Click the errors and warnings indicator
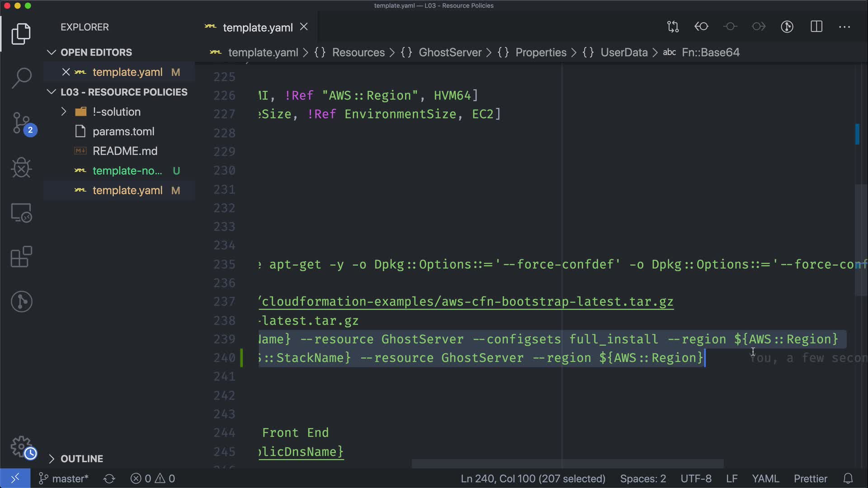 [x=153, y=479]
